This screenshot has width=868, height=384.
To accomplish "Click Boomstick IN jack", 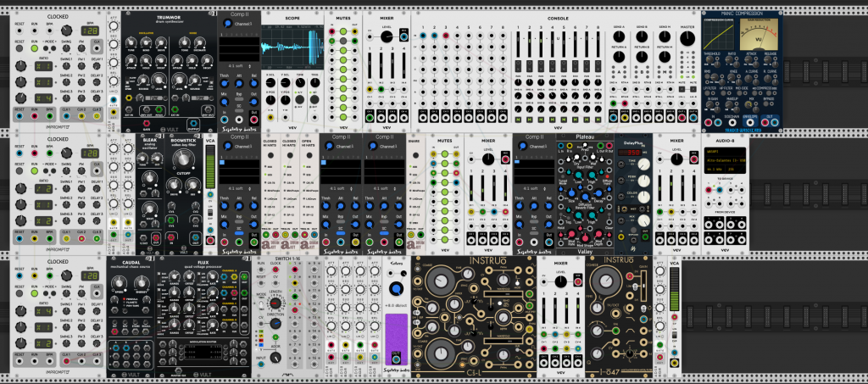I will tap(171, 238).
